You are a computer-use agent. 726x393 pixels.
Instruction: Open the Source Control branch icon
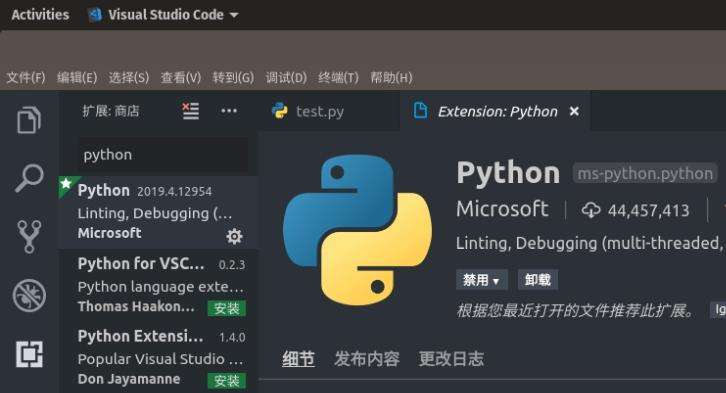(x=29, y=237)
